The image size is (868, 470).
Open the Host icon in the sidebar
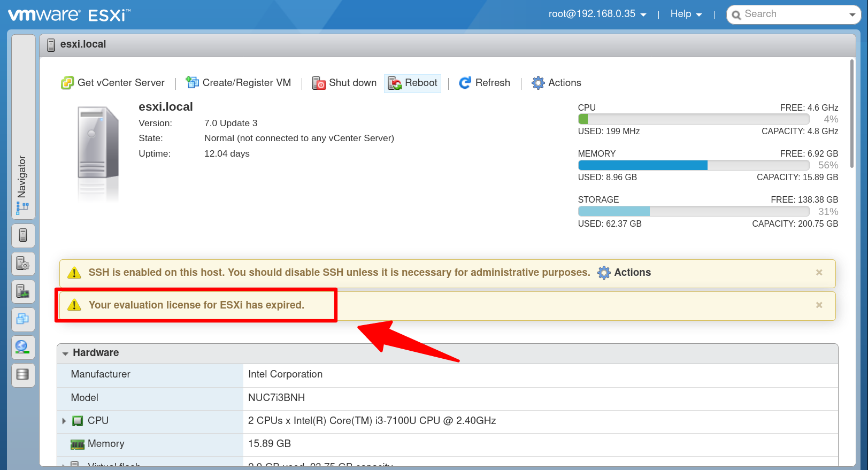(x=23, y=235)
